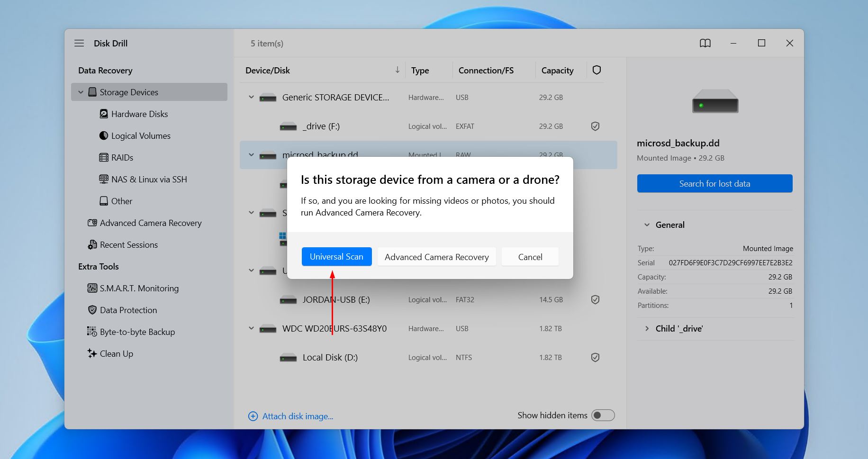The width and height of the screenshot is (868, 459).
Task: Open NAS & Linux via SSH
Action: [149, 180]
